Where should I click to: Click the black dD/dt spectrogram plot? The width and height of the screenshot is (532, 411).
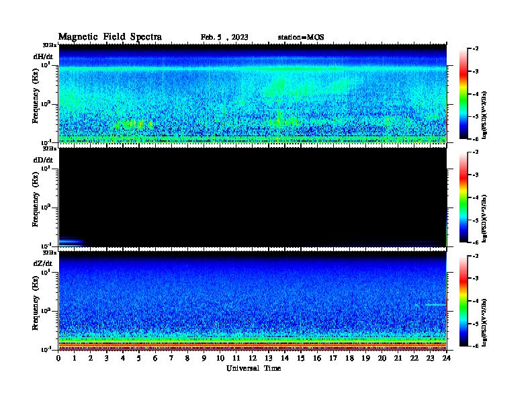(253, 197)
